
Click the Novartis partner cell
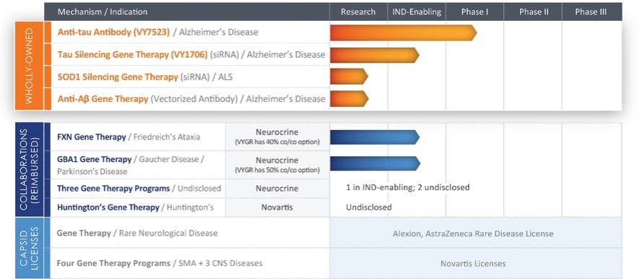[277, 207]
